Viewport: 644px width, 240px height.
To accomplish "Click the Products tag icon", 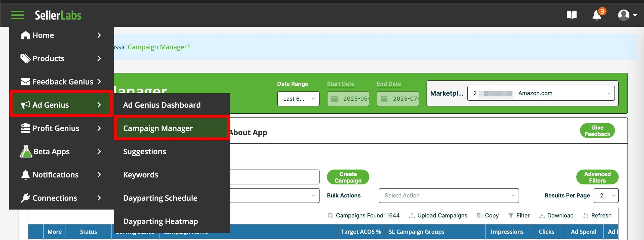I will tap(25, 59).
